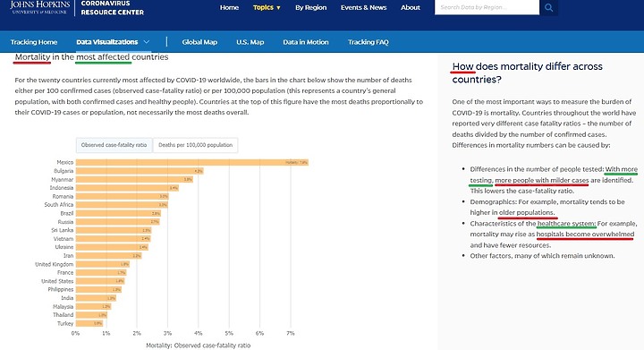The width and height of the screenshot is (644, 350).
Task: Open the About page
Action: [x=411, y=7]
